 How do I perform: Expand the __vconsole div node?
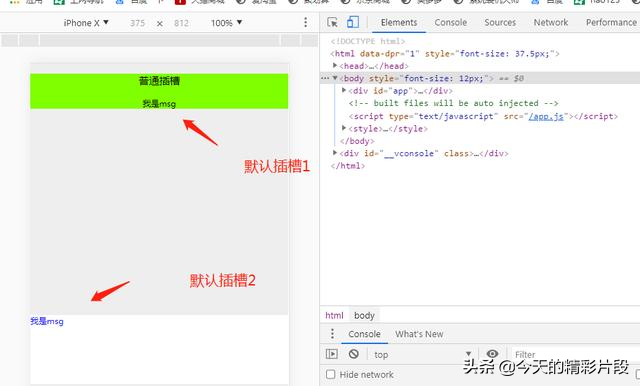pyautogui.click(x=335, y=153)
